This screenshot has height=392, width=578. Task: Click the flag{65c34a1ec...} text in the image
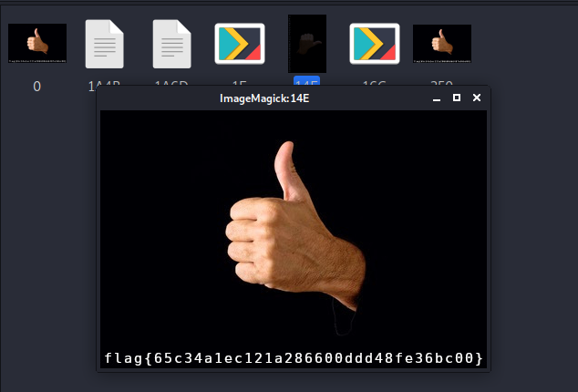[x=294, y=358]
